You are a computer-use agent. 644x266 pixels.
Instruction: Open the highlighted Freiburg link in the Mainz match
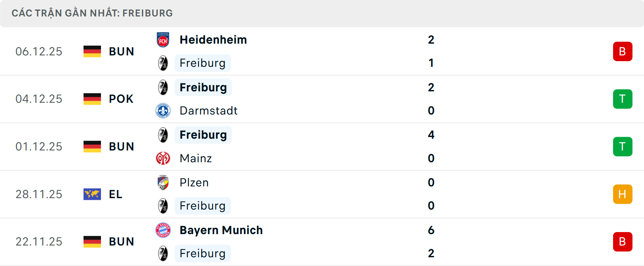coord(203,135)
